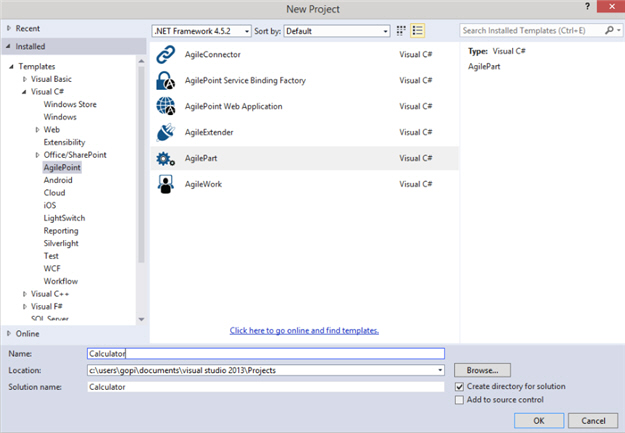This screenshot has width=625, height=433.
Task: Open the Sort by Default dropdown
Action: tap(336, 31)
